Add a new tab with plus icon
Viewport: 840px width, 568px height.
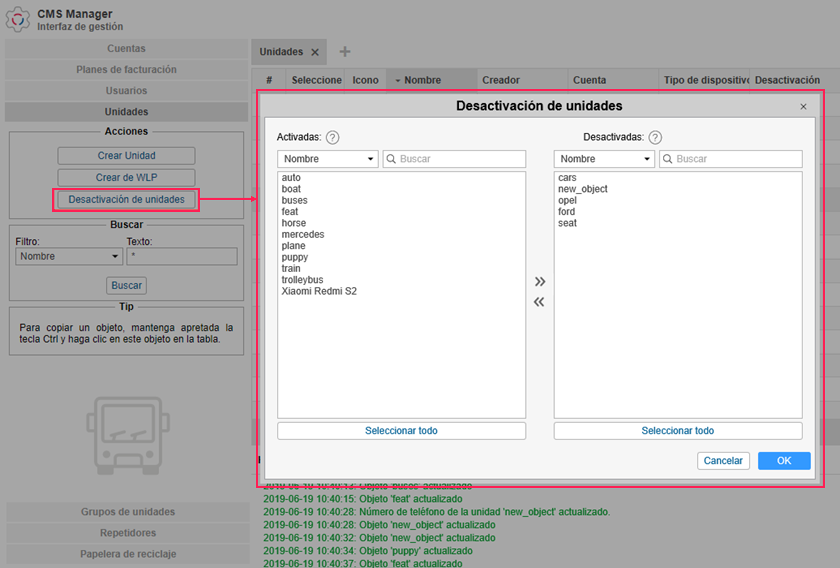(x=345, y=52)
